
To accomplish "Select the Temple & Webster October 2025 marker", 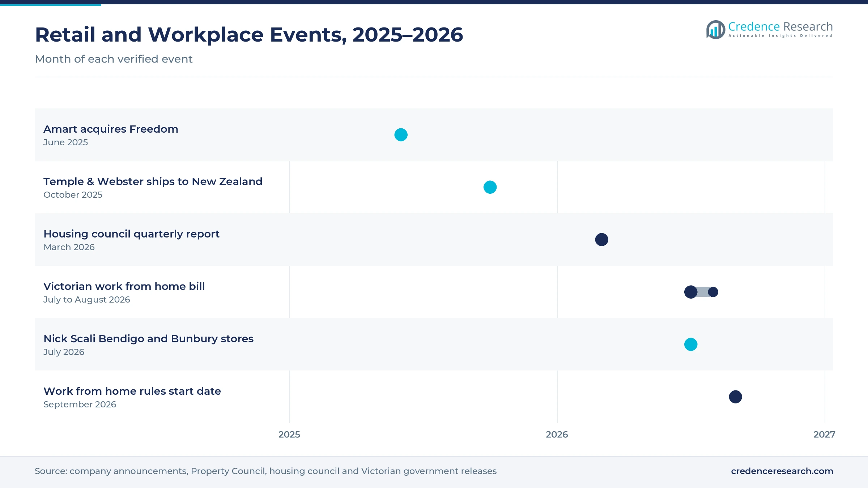I will [x=490, y=187].
